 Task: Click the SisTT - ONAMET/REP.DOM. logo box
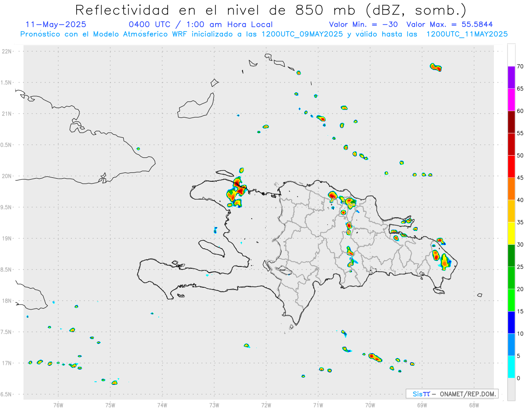pos(452,394)
